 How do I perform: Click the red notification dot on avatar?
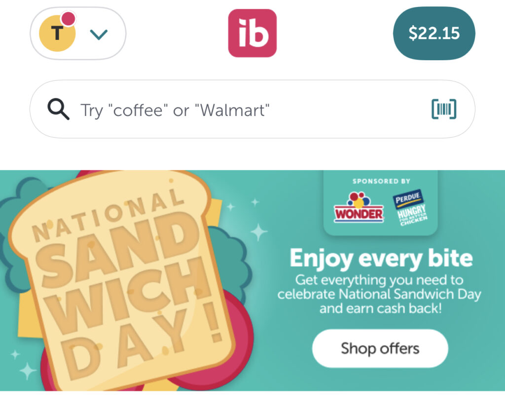tap(69, 19)
